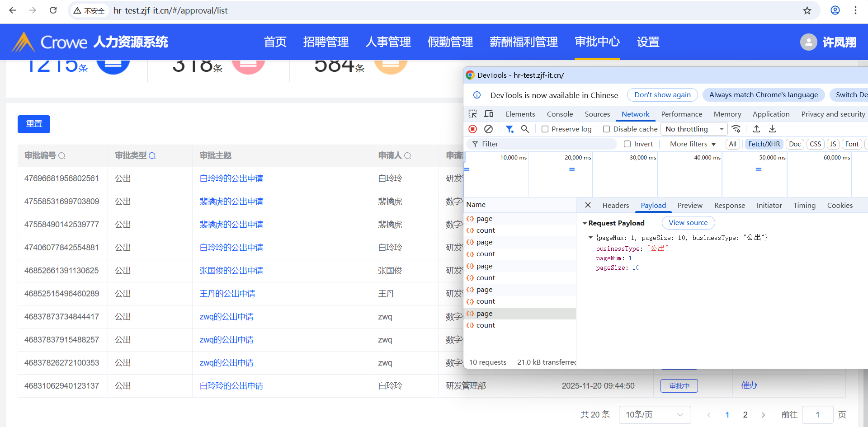
Task: Open the network search magnifier
Action: [525, 129]
